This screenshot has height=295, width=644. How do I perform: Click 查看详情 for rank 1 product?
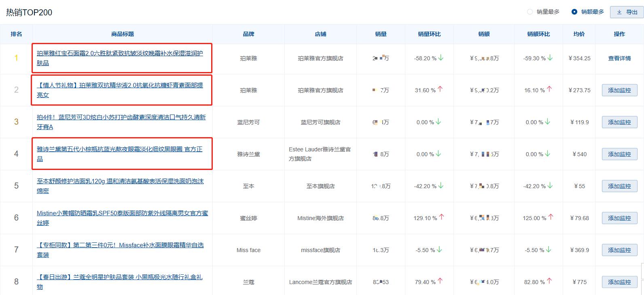619,58
